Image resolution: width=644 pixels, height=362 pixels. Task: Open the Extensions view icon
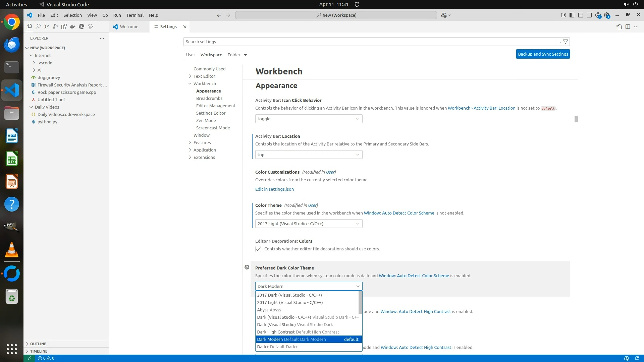point(64,26)
